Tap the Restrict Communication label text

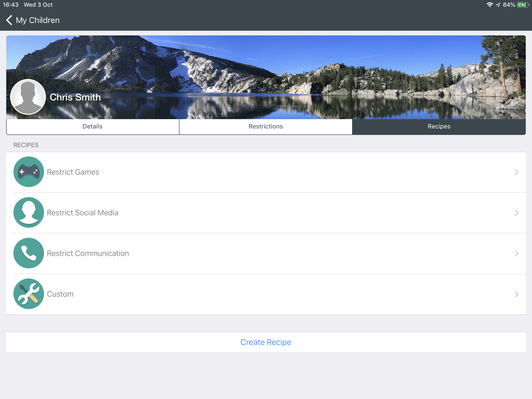click(88, 253)
